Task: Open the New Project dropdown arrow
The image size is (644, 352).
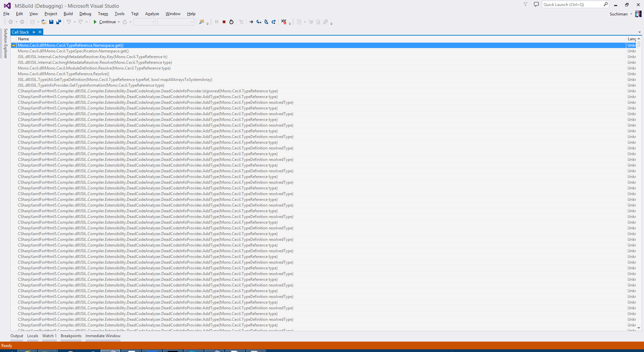Action: point(38,22)
